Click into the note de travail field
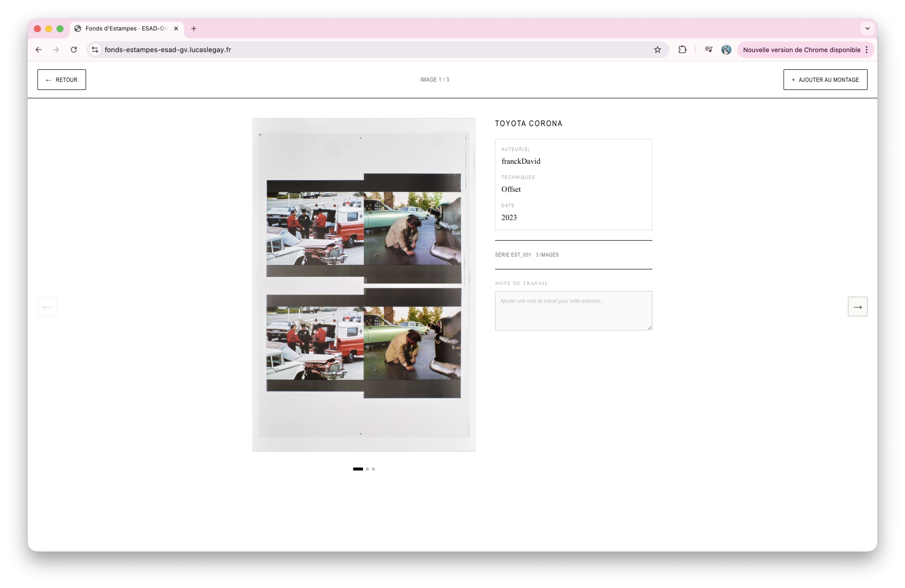This screenshot has width=905, height=588. coord(573,311)
